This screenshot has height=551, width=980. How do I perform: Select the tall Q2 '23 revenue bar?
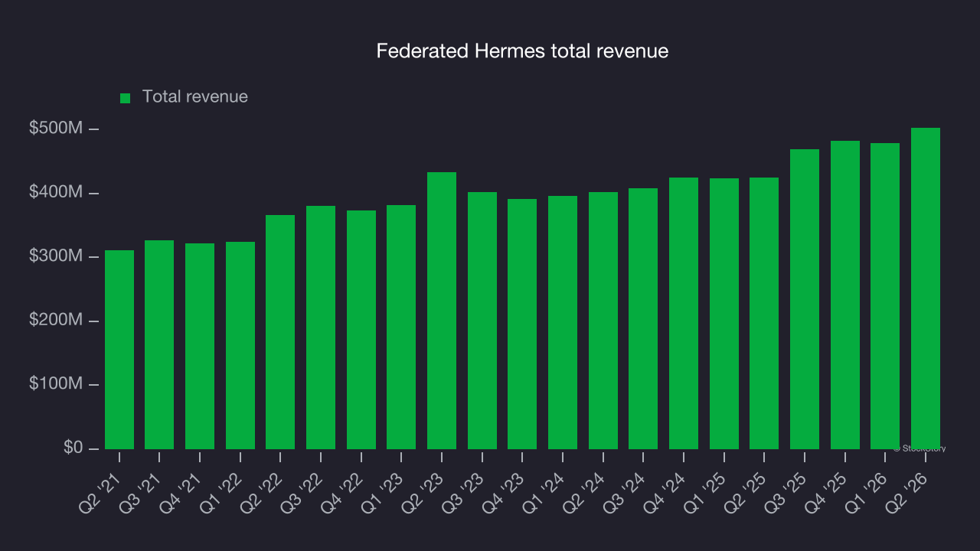pos(442,311)
